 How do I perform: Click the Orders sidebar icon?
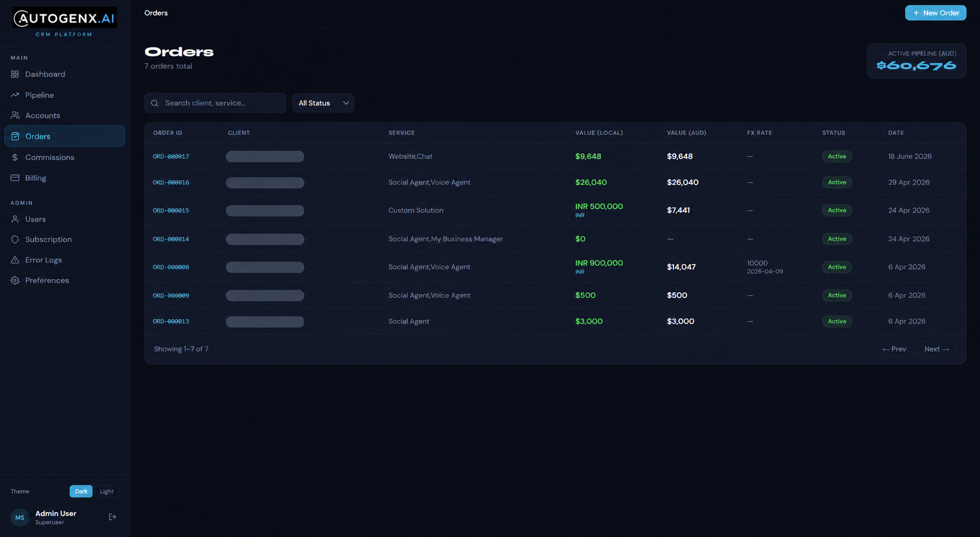(x=15, y=136)
